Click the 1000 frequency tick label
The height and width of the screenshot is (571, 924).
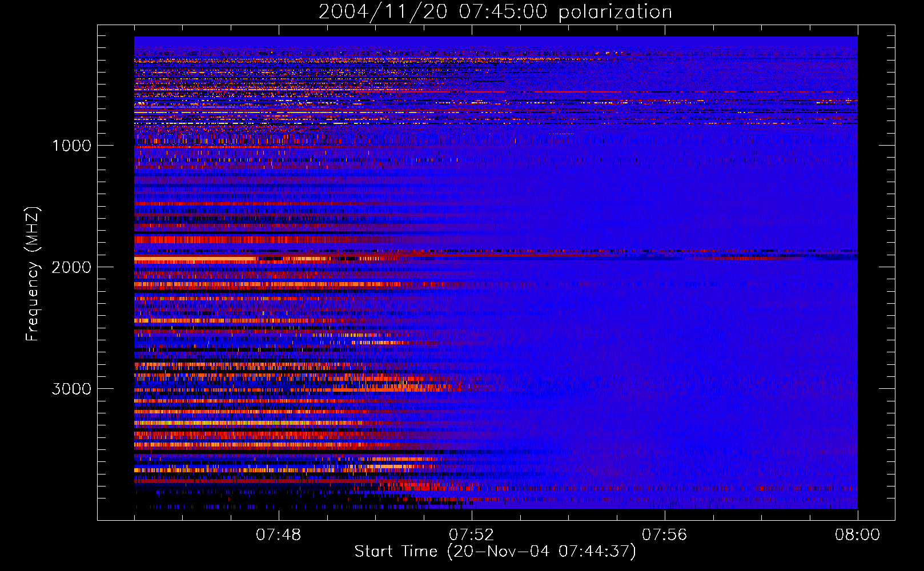(x=71, y=146)
